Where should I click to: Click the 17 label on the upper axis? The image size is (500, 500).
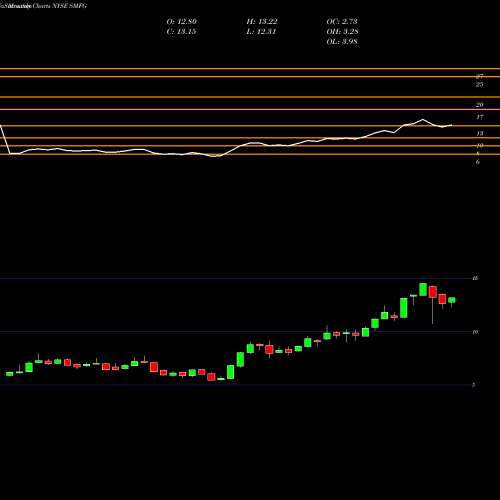coord(479,117)
